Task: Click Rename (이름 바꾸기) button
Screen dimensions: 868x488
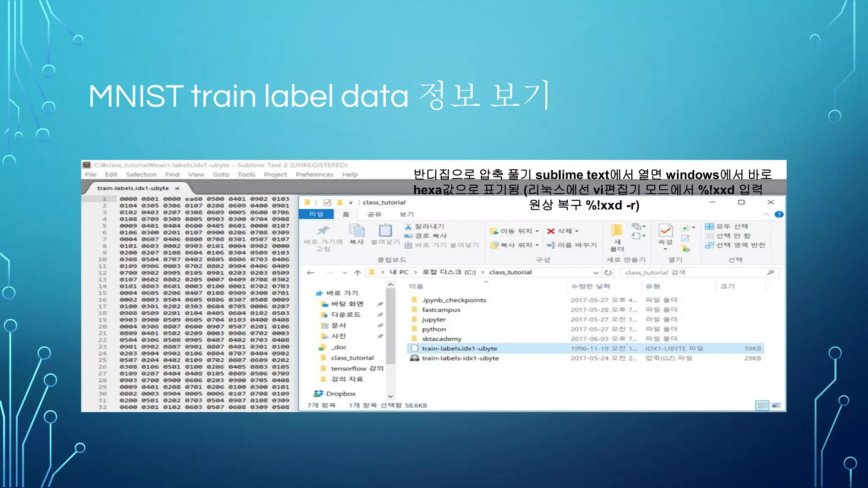Action: [572, 245]
